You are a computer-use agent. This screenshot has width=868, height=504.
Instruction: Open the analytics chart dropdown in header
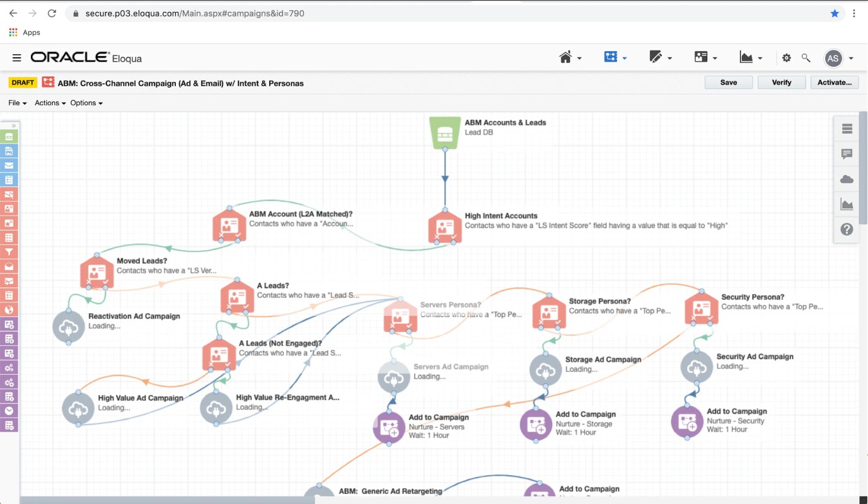(751, 58)
